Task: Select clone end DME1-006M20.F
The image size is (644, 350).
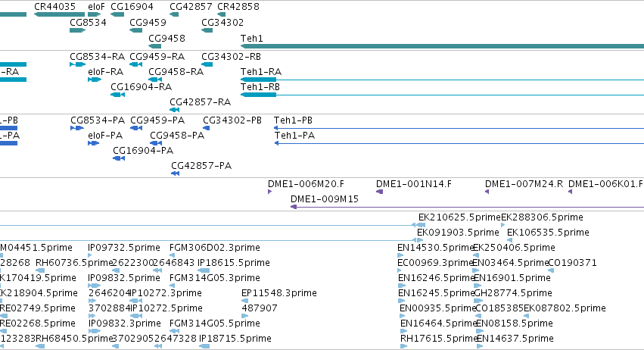Action: pos(306,184)
